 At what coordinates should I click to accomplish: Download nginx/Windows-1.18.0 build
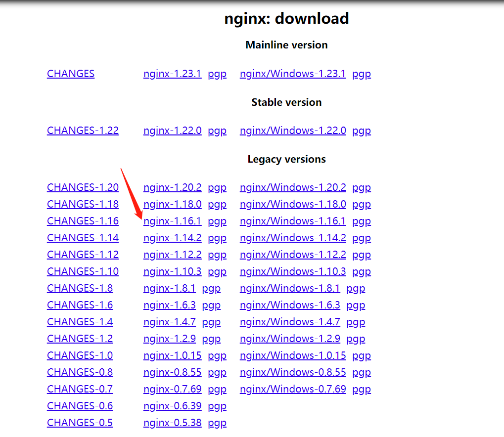point(293,204)
